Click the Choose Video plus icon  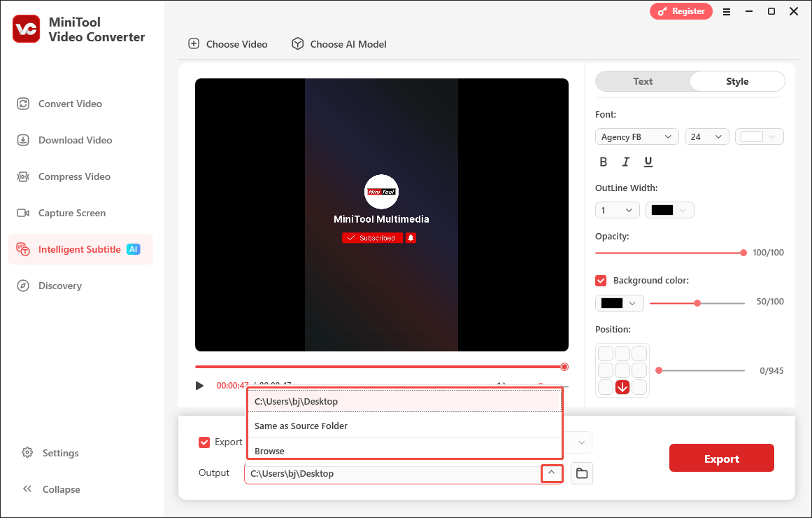point(194,43)
